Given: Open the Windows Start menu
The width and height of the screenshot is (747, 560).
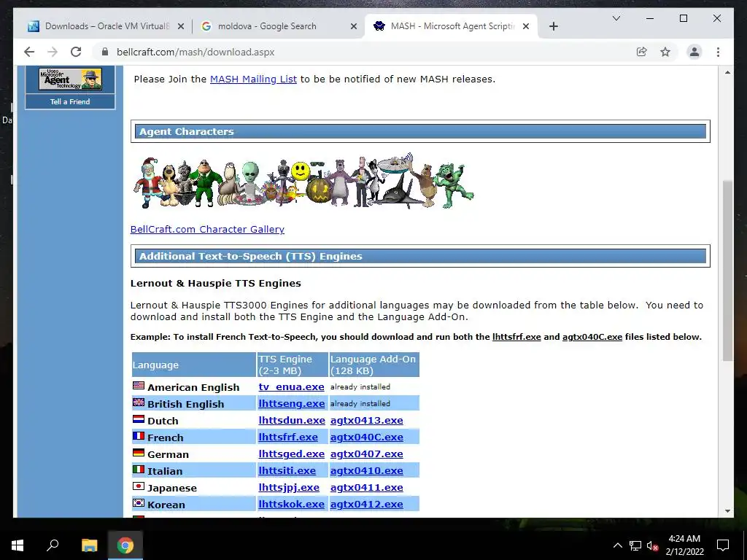Looking at the screenshot, I should tap(18, 545).
